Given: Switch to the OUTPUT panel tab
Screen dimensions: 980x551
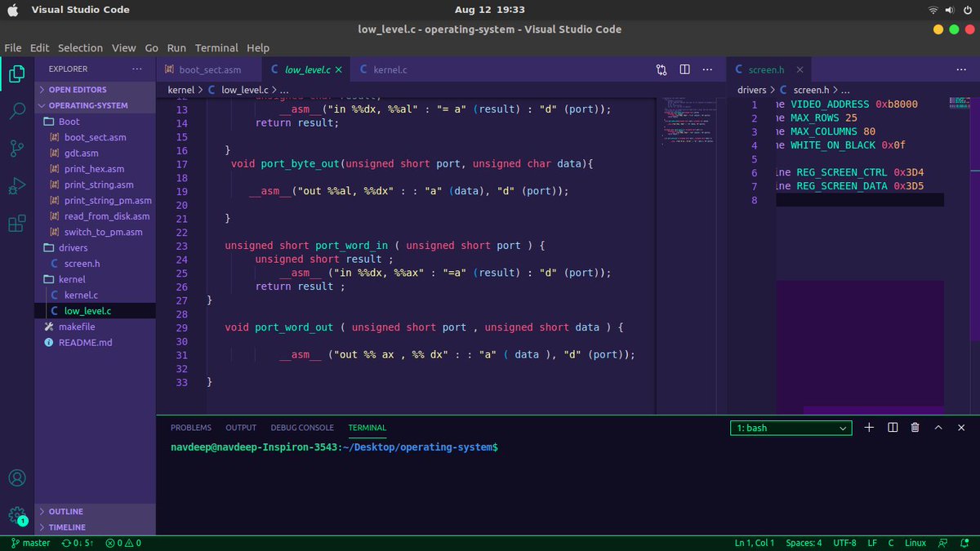Looking at the screenshot, I should click(x=241, y=428).
